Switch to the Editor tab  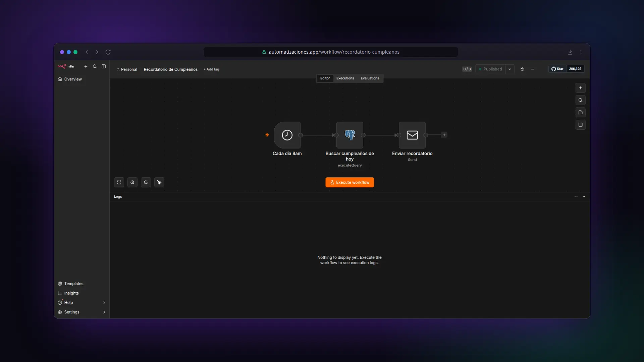(x=325, y=78)
